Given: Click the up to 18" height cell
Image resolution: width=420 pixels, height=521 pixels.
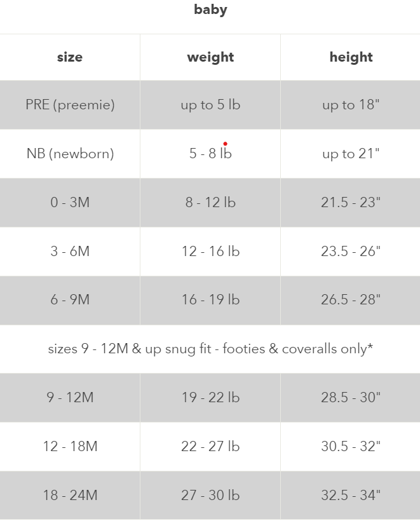Looking at the screenshot, I should click(x=351, y=105).
